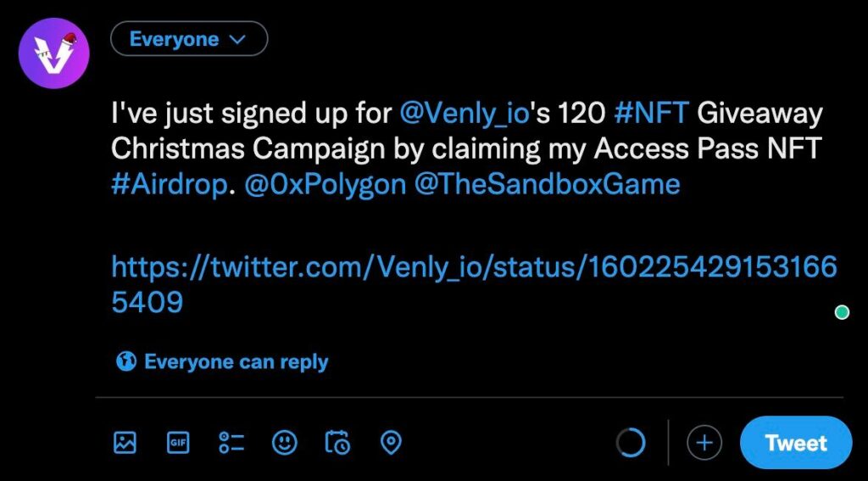Open the emoji picker smiley icon

tap(285, 442)
